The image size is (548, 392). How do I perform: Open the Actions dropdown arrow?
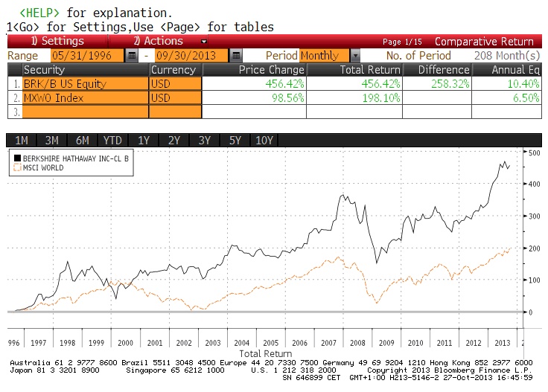[204, 42]
